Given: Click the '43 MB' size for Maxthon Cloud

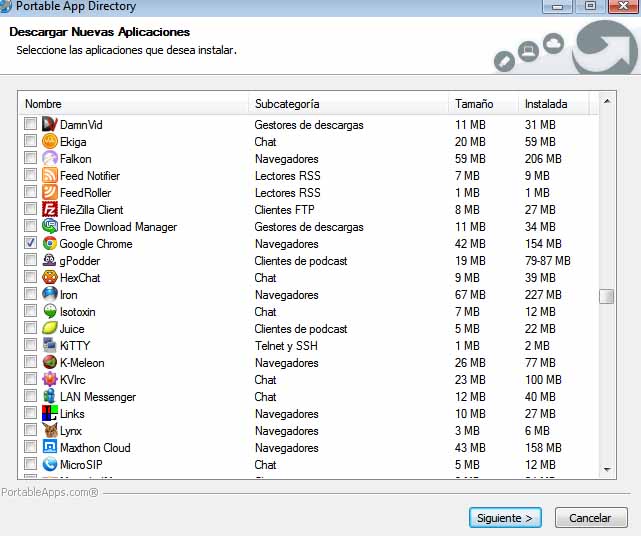Looking at the screenshot, I should pos(470,448).
